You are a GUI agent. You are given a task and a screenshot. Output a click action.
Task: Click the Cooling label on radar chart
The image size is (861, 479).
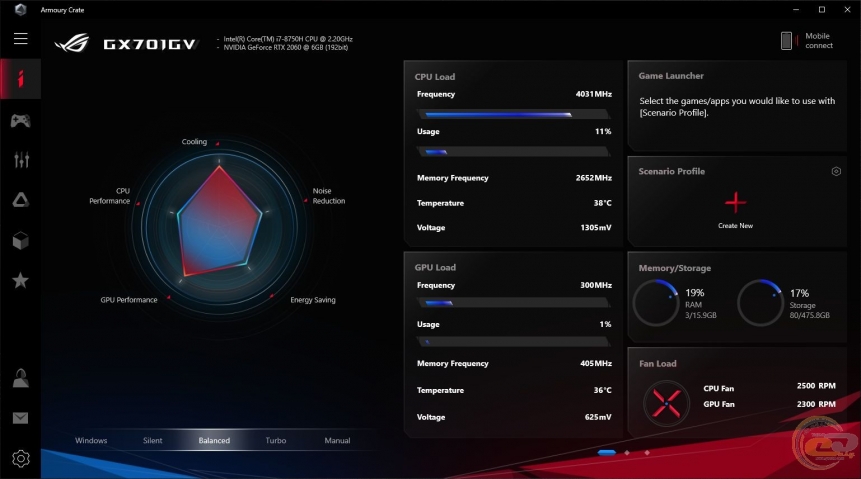(x=194, y=142)
